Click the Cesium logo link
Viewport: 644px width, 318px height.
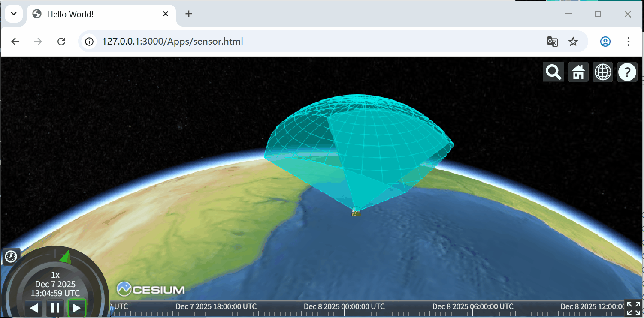click(151, 289)
